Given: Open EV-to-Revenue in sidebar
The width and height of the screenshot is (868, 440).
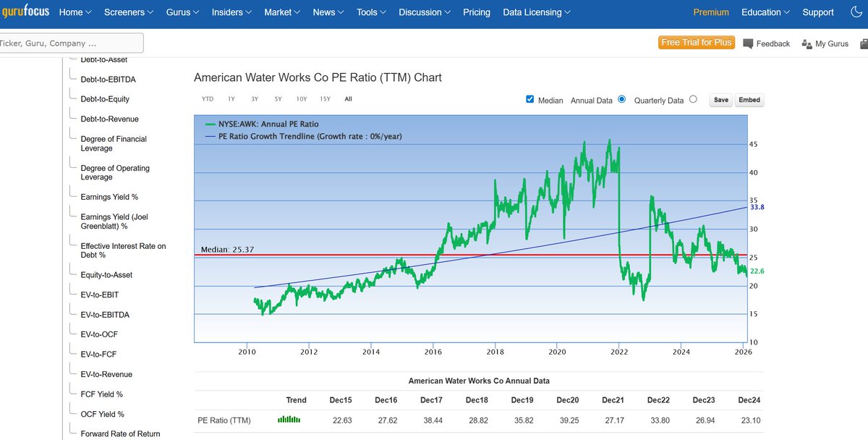Looking at the screenshot, I should click(x=106, y=374).
